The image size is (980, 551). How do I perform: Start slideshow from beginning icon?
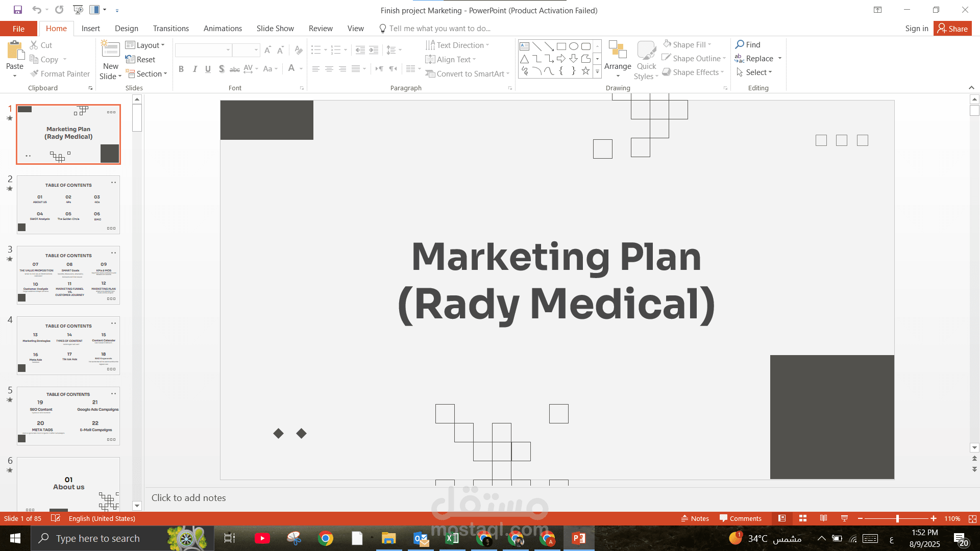[78, 10]
